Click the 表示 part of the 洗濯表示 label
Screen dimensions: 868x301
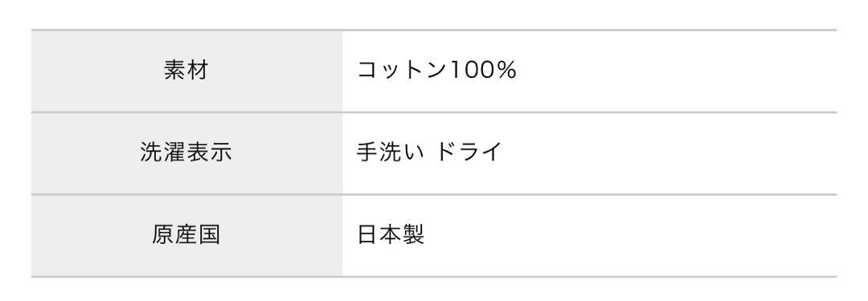(209, 153)
